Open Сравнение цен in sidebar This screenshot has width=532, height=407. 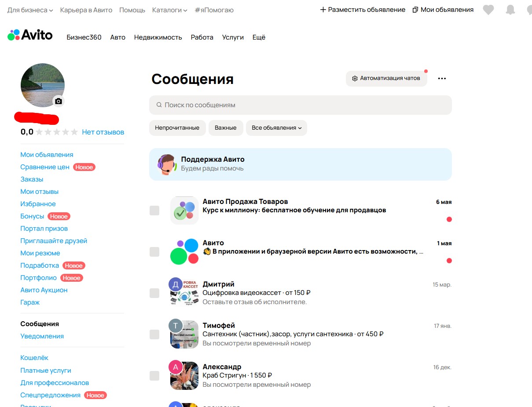pos(45,167)
